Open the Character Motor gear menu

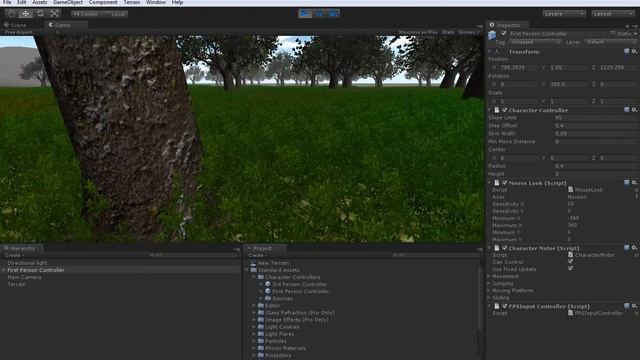click(x=634, y=248)
